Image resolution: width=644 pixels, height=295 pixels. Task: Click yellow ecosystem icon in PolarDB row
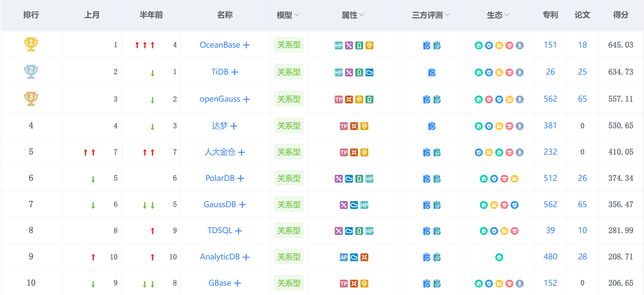pos(514,179)
